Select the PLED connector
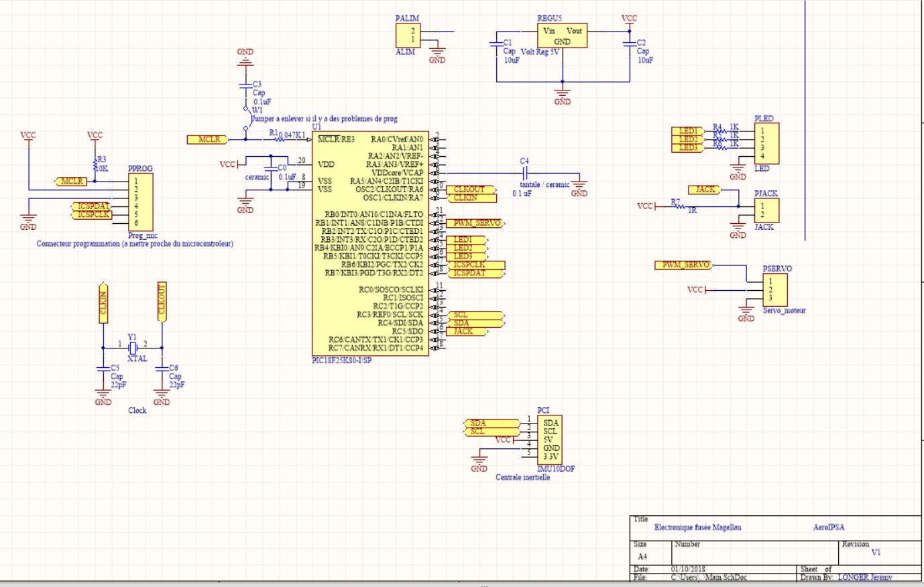This screenshot has width=924, height=587. pyautogui.click(x=766, y=143)
